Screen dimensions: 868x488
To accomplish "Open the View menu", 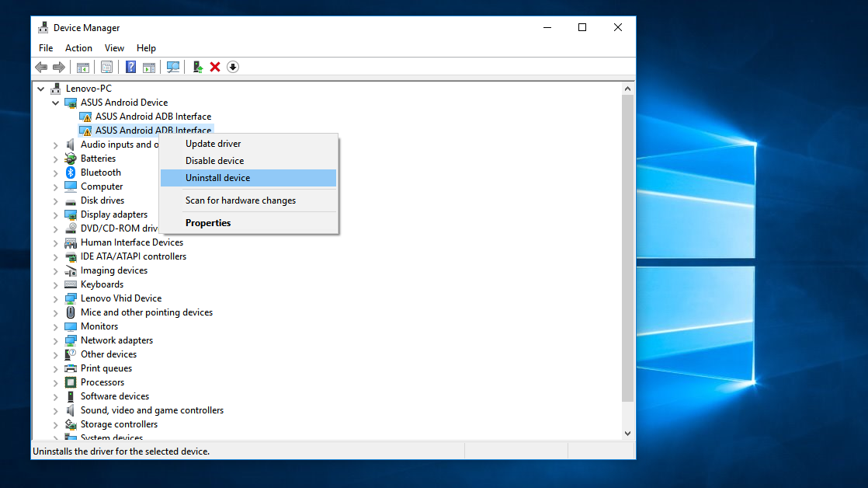I will (114, 47).
